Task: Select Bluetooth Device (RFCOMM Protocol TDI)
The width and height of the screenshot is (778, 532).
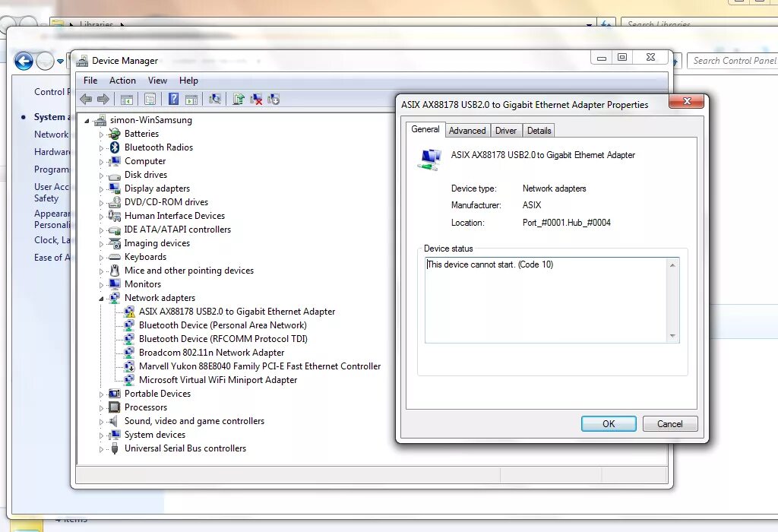Action: click(x=223, y=339)
